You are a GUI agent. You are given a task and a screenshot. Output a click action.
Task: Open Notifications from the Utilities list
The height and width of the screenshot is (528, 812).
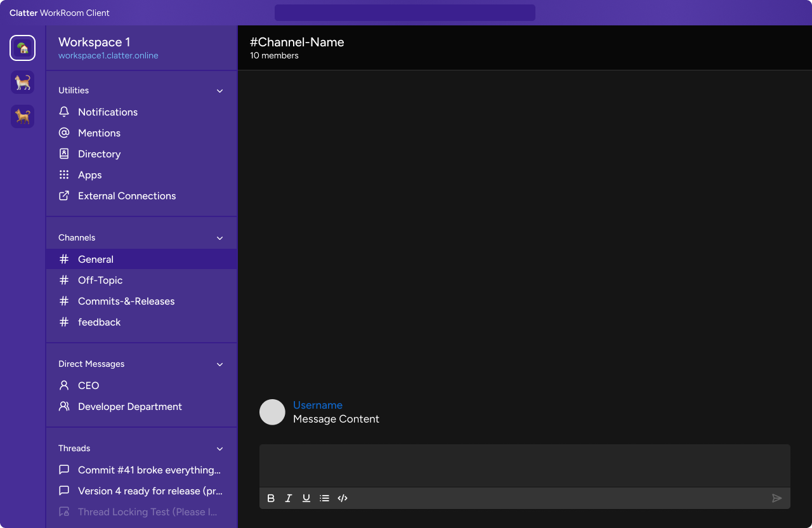(x=107, y=112)
